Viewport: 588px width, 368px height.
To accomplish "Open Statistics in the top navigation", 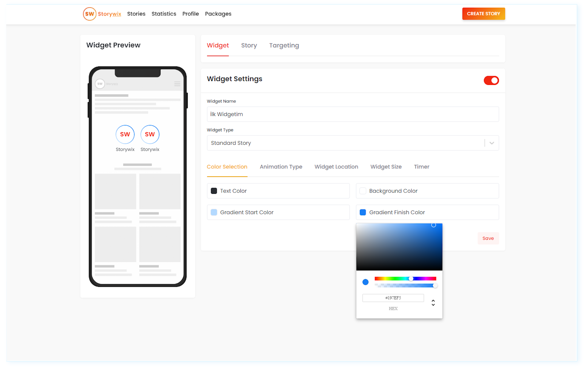I will [164, 14].
